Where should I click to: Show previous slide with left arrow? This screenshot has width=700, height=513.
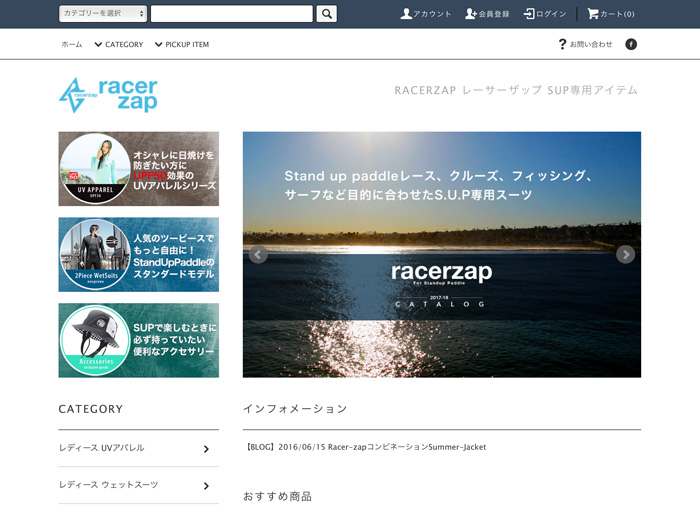tap(258, 254)
